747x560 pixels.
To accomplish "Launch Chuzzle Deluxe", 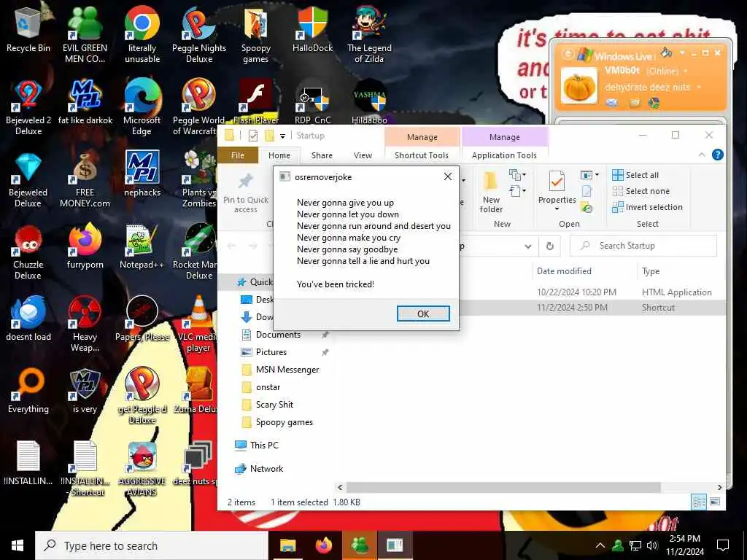I will coord(28,251).
